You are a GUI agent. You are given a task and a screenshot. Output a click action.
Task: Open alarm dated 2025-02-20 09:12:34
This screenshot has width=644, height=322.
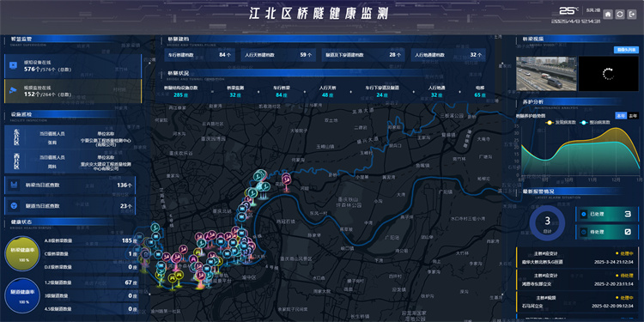click(578, 301)
